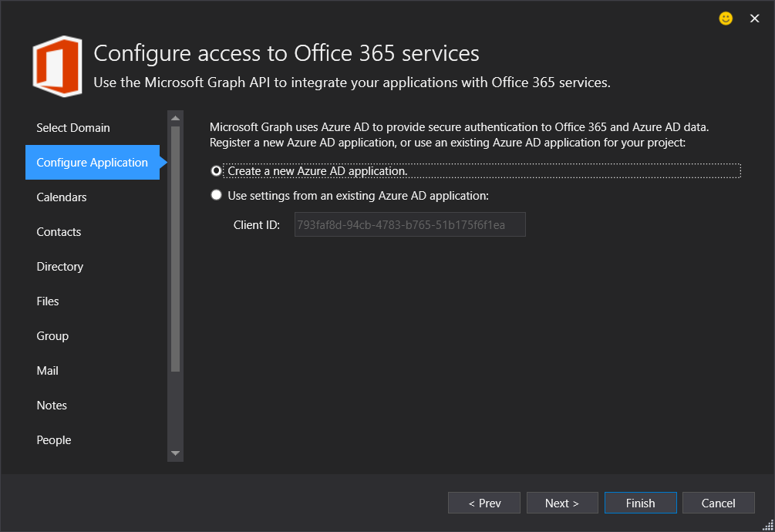775x532 pixels.
Task: Cancel the configuration wizard
Action: point(718,503)
